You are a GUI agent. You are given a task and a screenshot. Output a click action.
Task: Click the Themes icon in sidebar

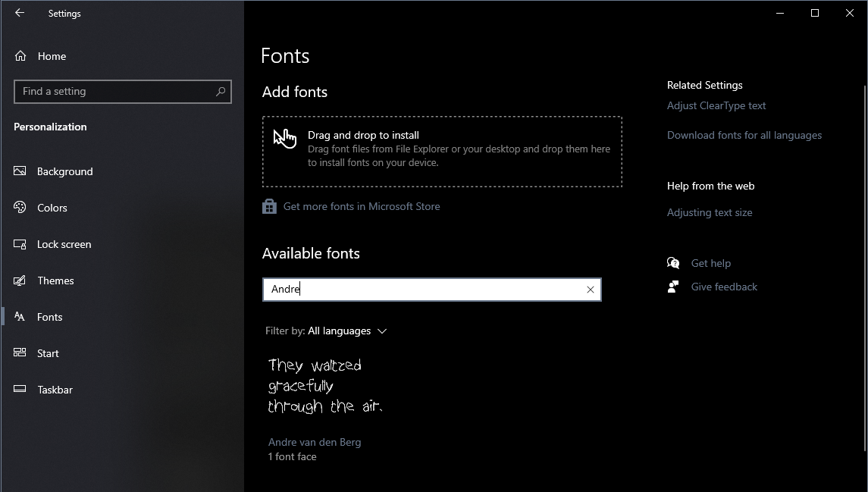pyautogui.click(x=20, y=280)
